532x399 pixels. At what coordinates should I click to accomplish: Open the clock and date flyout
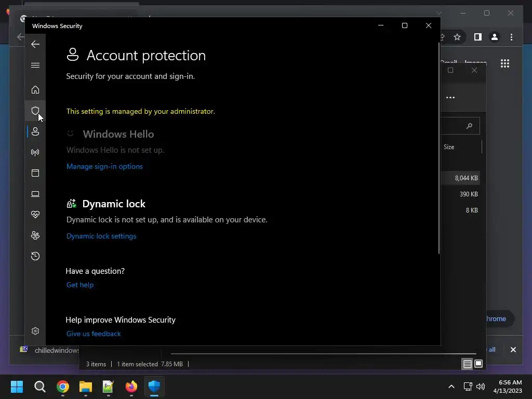click(508, 387)
